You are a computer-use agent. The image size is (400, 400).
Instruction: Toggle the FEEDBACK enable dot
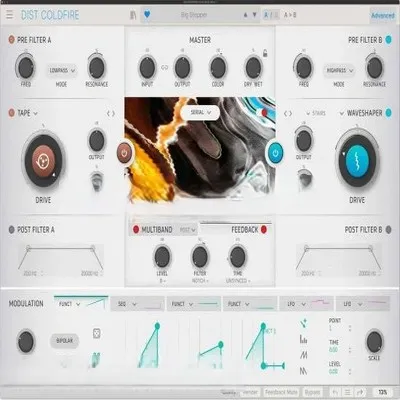pos(264,230)
